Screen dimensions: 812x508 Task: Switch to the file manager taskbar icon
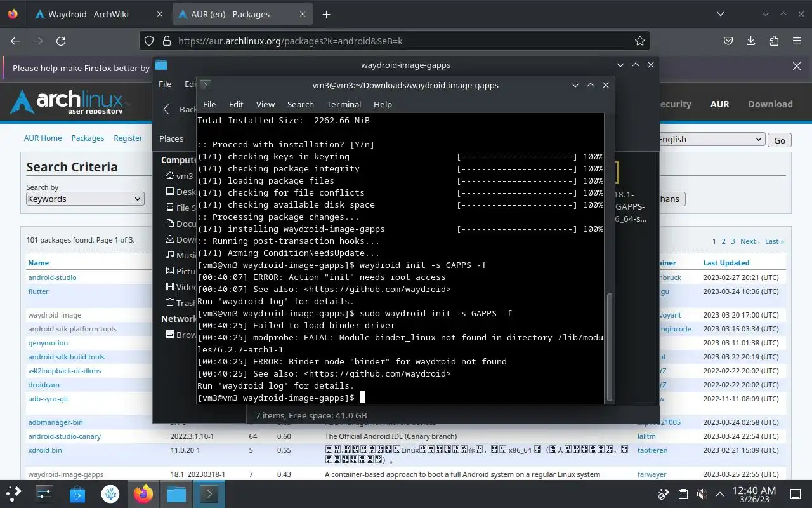(176, 493)
